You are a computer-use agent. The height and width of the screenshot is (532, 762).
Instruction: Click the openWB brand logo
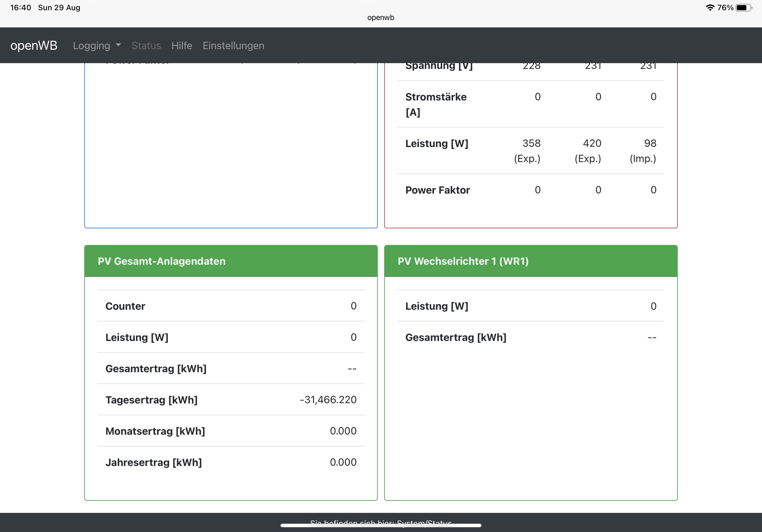[x=34, y=45]
